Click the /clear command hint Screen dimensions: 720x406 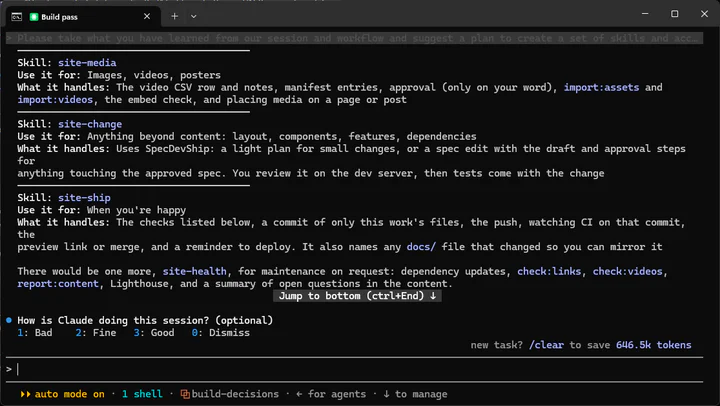click(x=546, y=345)
